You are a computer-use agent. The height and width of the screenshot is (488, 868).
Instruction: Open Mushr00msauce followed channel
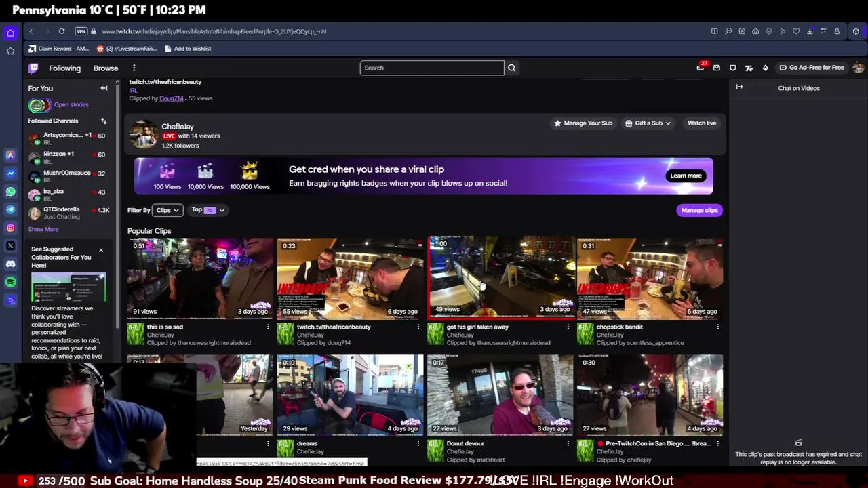pyautogui.click(x=66, y=176)
